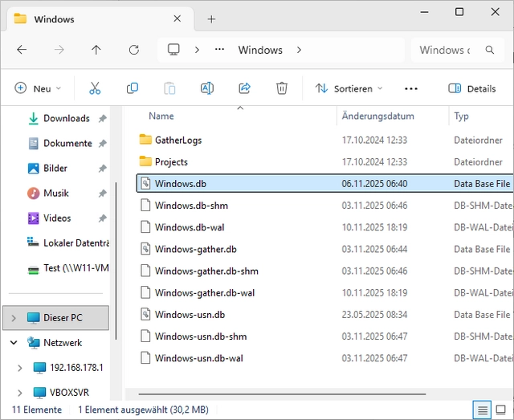This screenshot has height=420, width=514.
Task: Expand the Dieser PC tree node
Action: click(x=14, y=318)
